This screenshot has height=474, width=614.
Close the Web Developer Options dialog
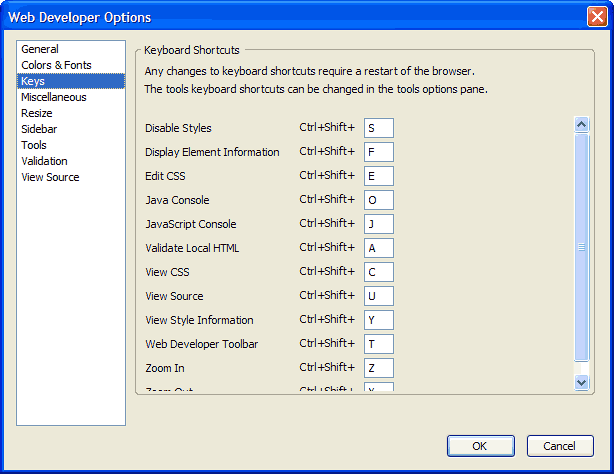tap(597, 17)
